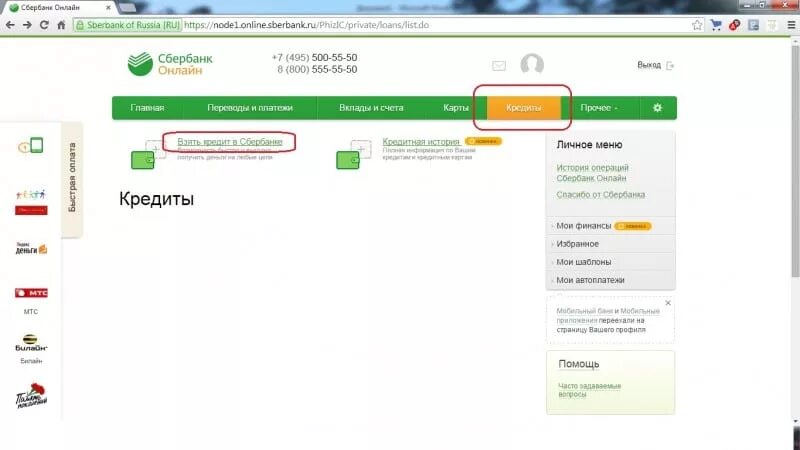Select the Яндекс Деньги quick-pay icon
800x450 pixels.
[31, 248]
